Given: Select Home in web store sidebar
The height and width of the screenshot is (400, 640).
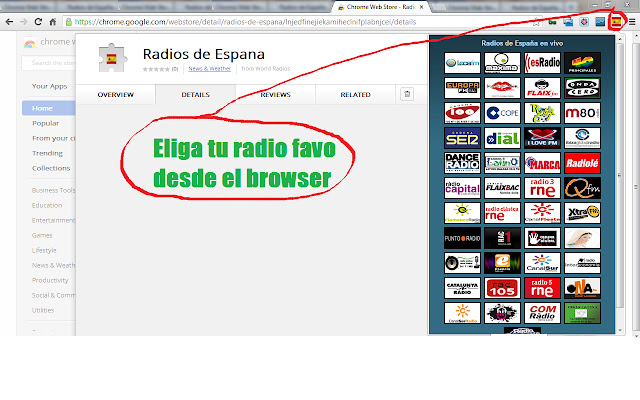Looking at the screenshot, I should click(x=49, y=108).
